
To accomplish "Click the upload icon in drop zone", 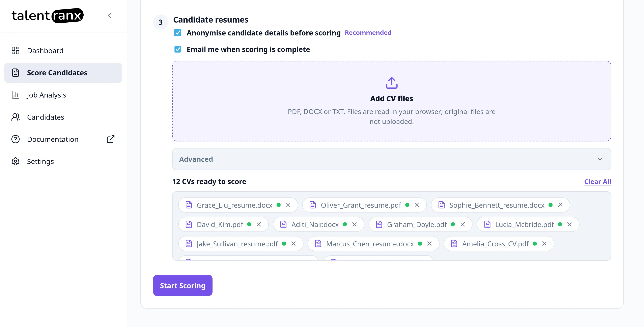I will point(392,83).
